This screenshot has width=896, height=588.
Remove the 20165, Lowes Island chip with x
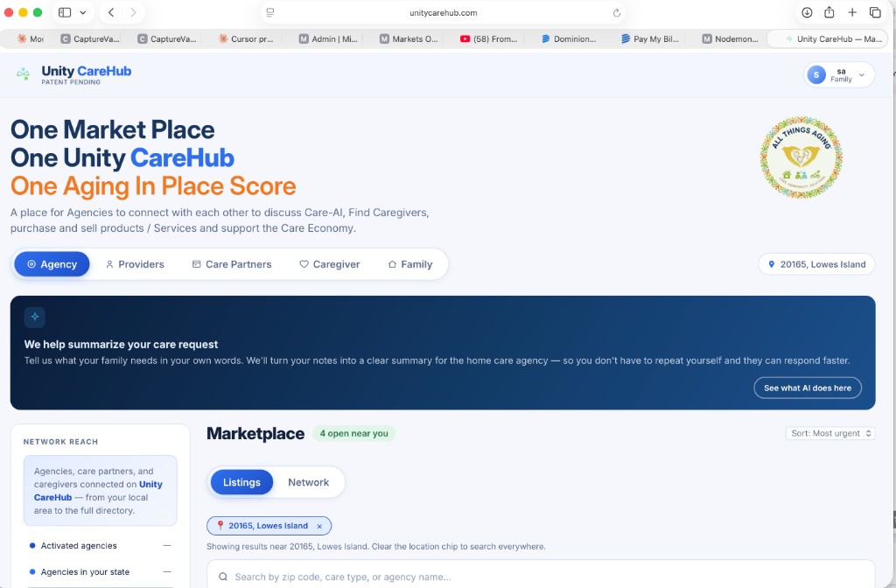[x=319, y=526]
